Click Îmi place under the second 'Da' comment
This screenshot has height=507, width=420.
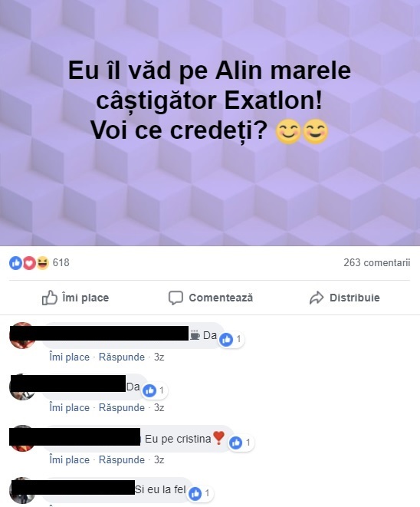[x=70, y=408]
